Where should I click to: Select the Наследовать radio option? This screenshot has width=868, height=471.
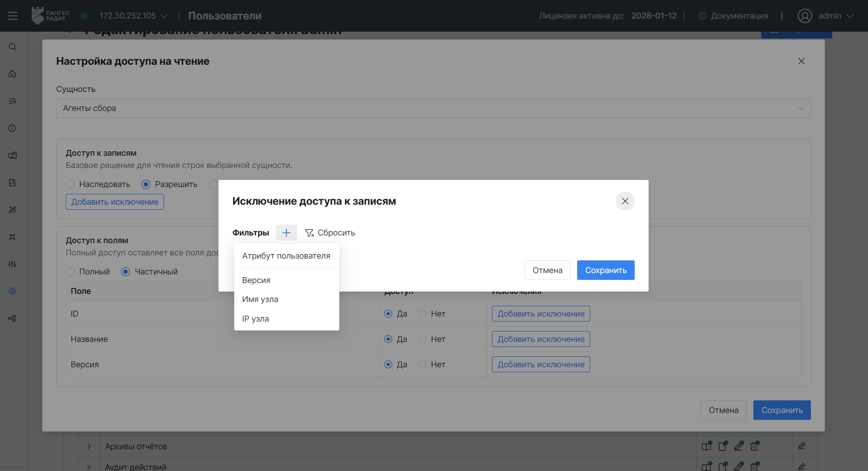(70, 184)
